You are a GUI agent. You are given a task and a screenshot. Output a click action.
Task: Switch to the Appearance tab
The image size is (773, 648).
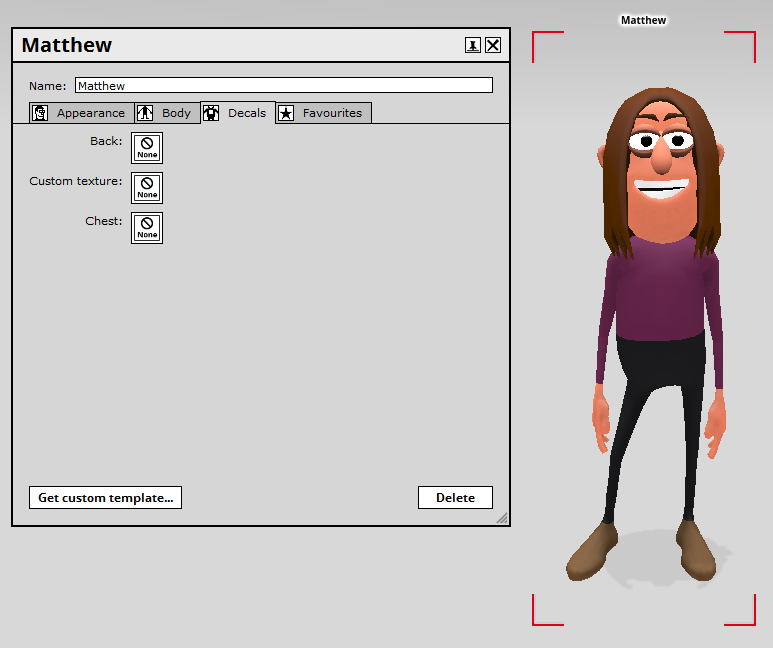coord(81,113)
